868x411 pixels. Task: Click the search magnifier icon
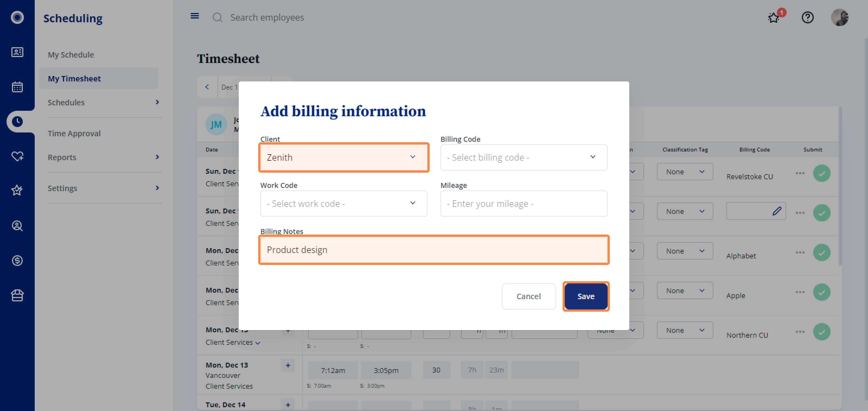coord(218,18)
